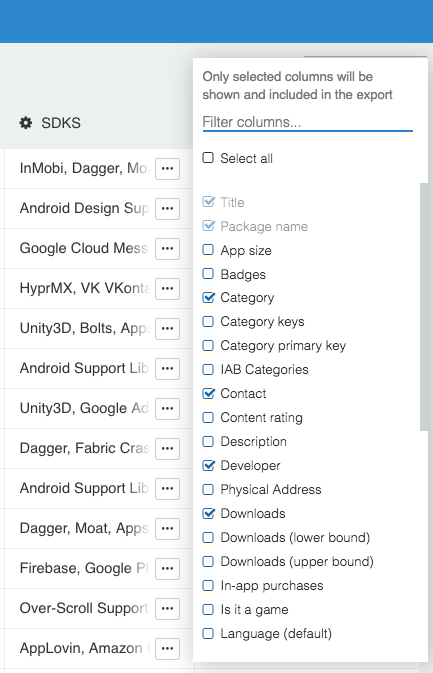The width and height of the screenshot is (433, 673).
Task: Click the SDKS column gear icon
Action: [26, 123]
